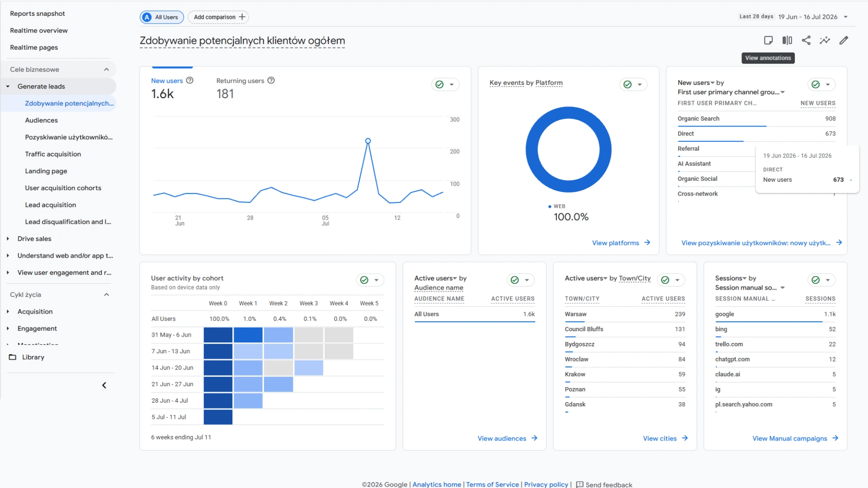Click the All Users 'A' badge

click(x=147, y=17)
